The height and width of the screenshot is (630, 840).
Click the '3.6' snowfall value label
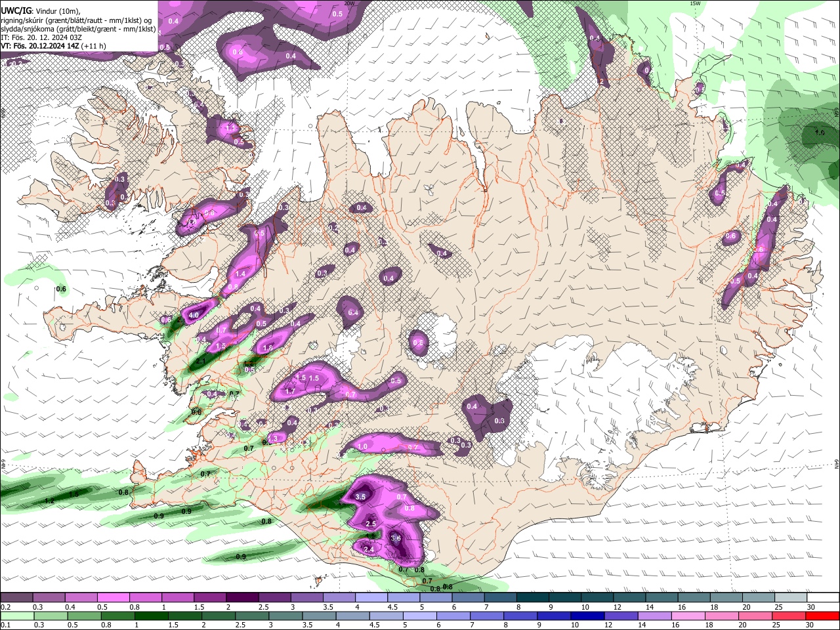point(396,538)
